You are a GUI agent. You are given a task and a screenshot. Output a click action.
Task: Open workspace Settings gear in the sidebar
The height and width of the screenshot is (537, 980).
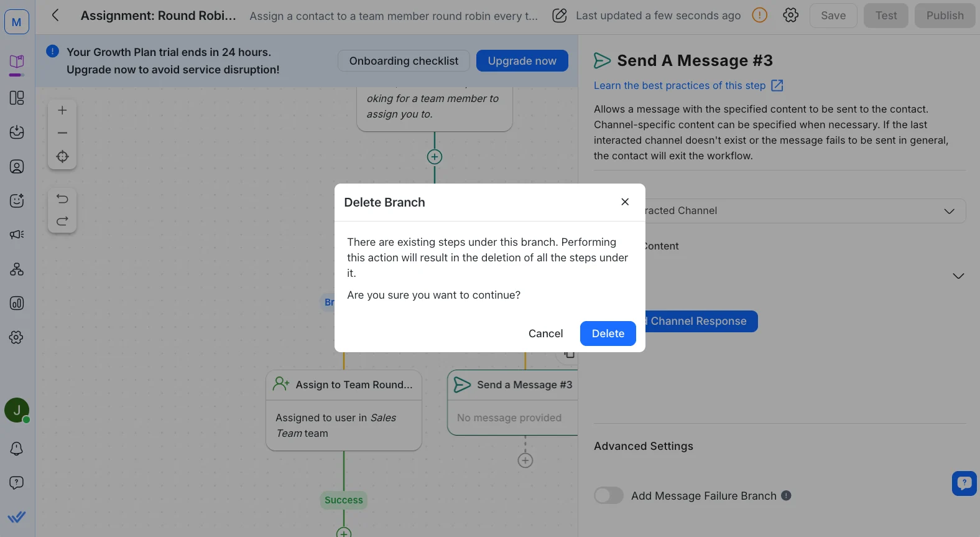(17, 337)
